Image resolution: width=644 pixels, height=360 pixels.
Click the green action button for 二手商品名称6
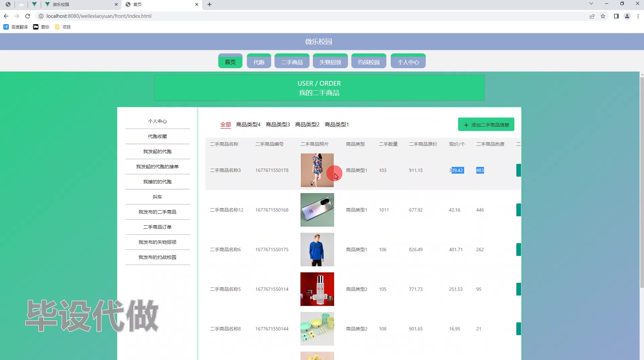[x=519, y=250]
